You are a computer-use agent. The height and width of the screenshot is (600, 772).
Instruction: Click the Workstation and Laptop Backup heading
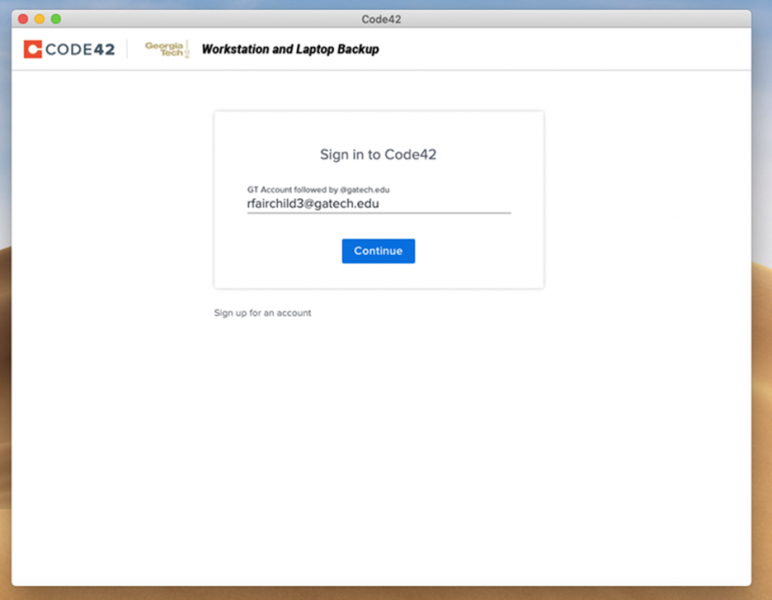290,49
